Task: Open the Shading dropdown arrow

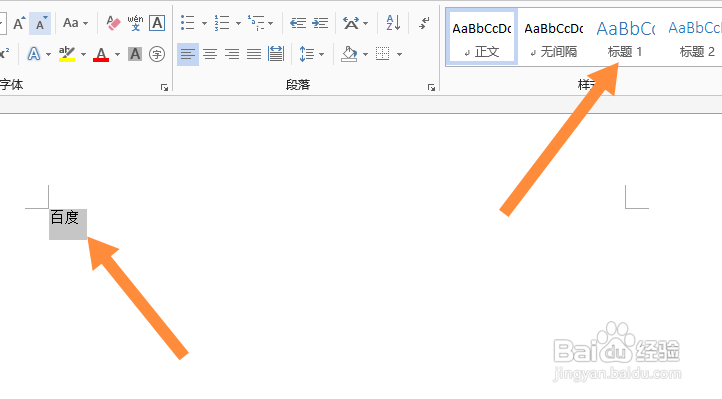Action: click(366, 54)
